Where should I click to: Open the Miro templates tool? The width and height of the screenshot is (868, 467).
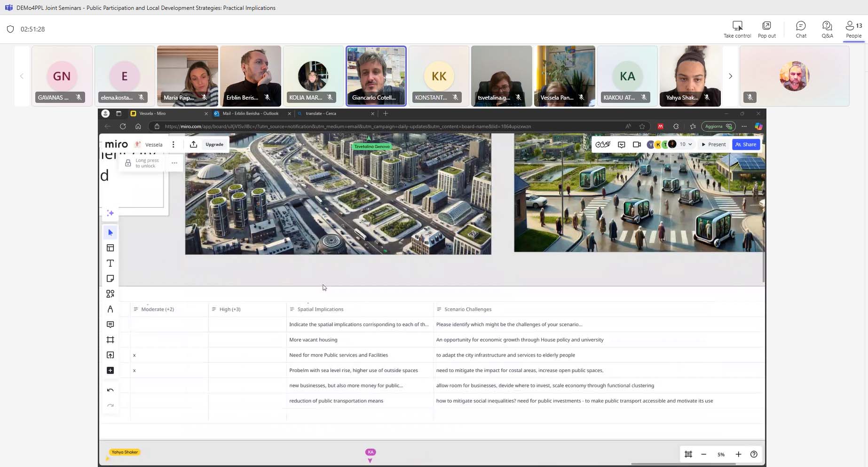coord(110,248)
